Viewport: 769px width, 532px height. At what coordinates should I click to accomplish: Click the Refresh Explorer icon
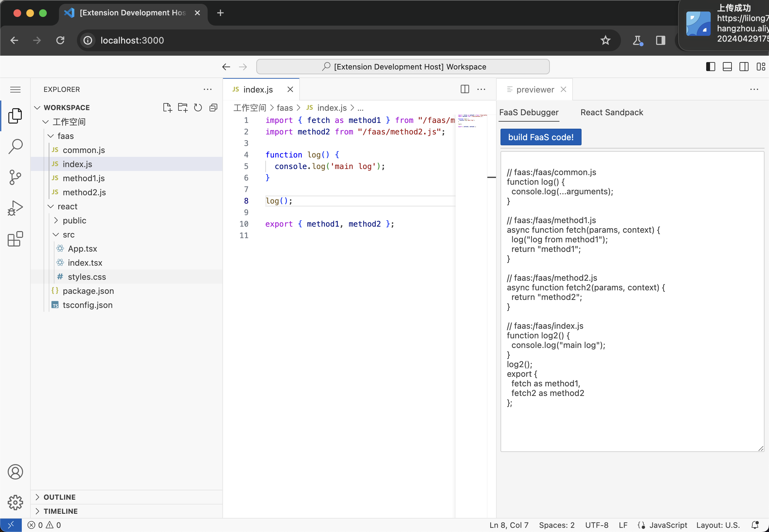tap(198, 107)
